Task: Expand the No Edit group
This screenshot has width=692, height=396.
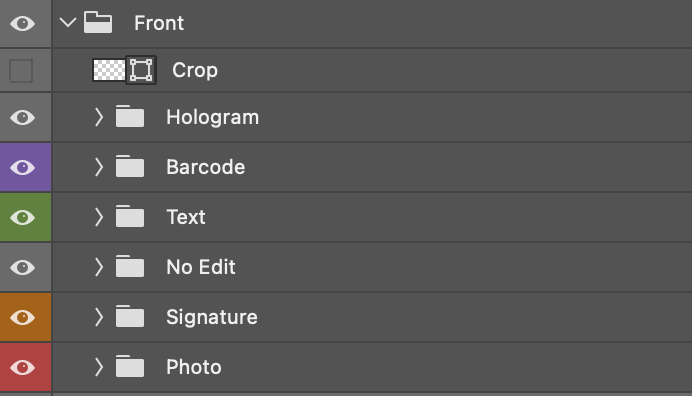Action: (x=99, y=267)
